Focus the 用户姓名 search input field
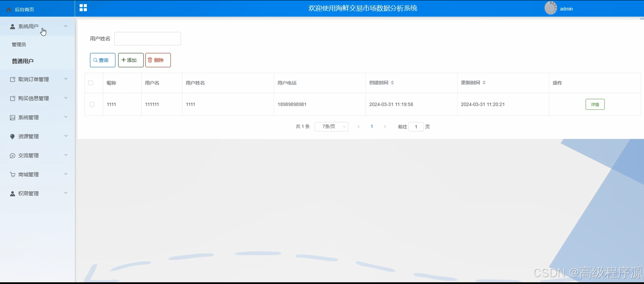 click(148, 39)
